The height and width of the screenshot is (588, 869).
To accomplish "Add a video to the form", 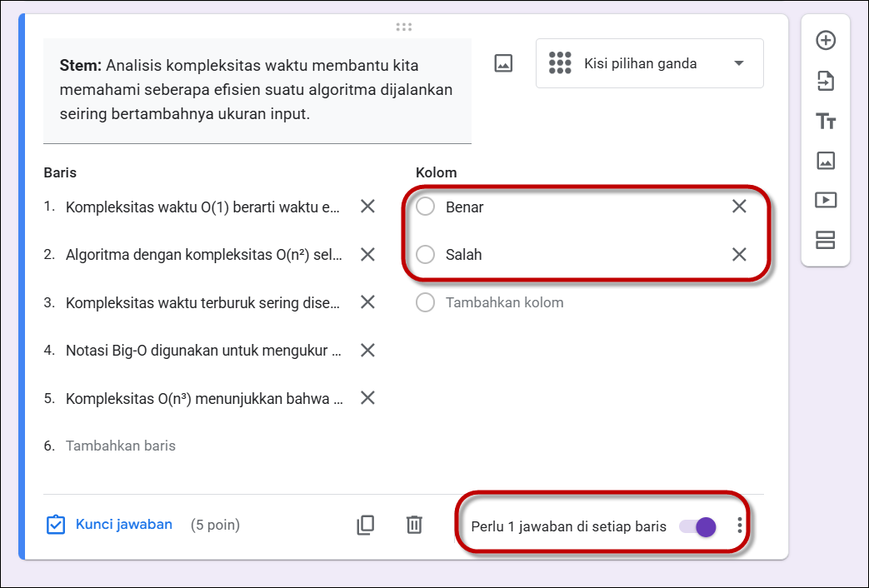I will pos(827,202).
